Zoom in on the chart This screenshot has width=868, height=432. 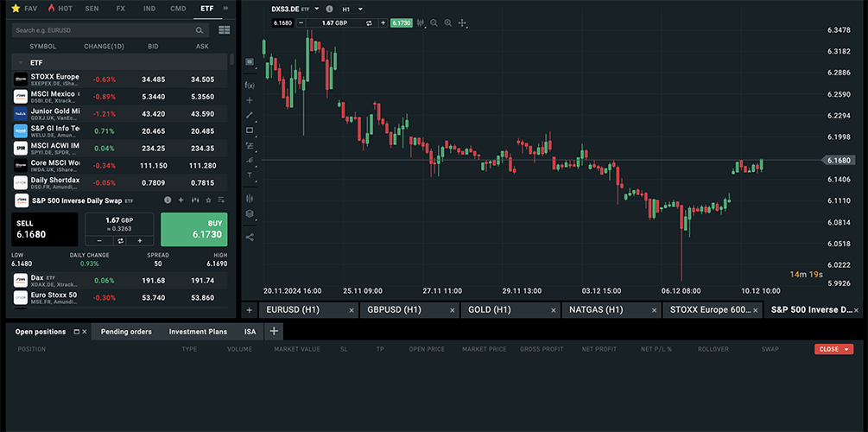tap(447, 23)
